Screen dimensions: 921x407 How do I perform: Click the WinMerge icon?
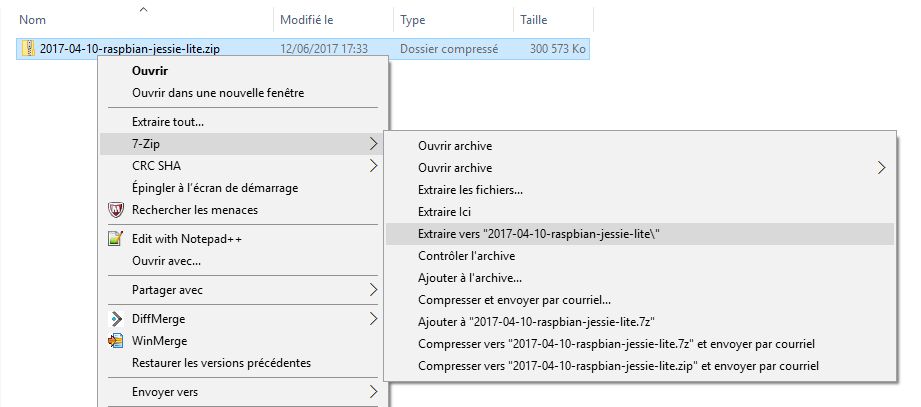[116, 341]
